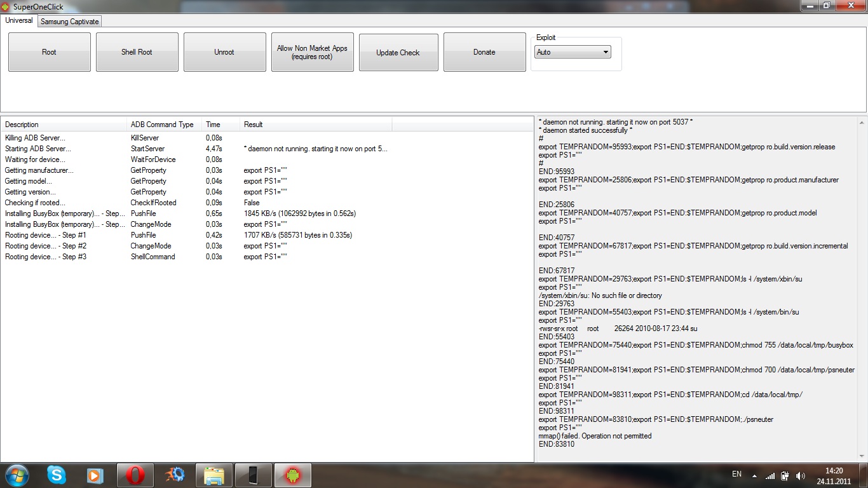Viewport: 868px width, 488px height.
Task: Click the 'END:83810' log line
Action: (x=557, y=444)
